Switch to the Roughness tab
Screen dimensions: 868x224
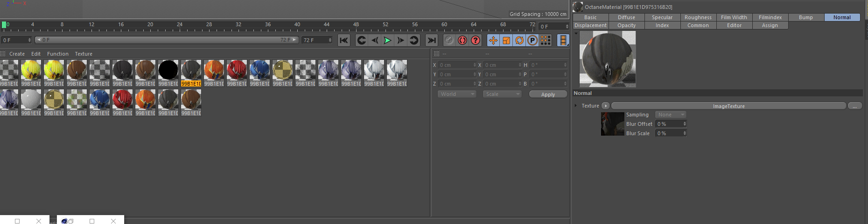pyautogui.click(x=698, y=17)
